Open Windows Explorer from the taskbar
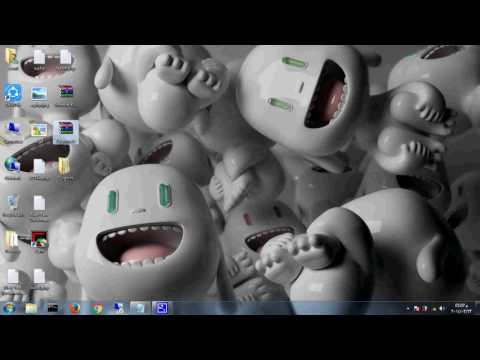 tap(31, 308)
